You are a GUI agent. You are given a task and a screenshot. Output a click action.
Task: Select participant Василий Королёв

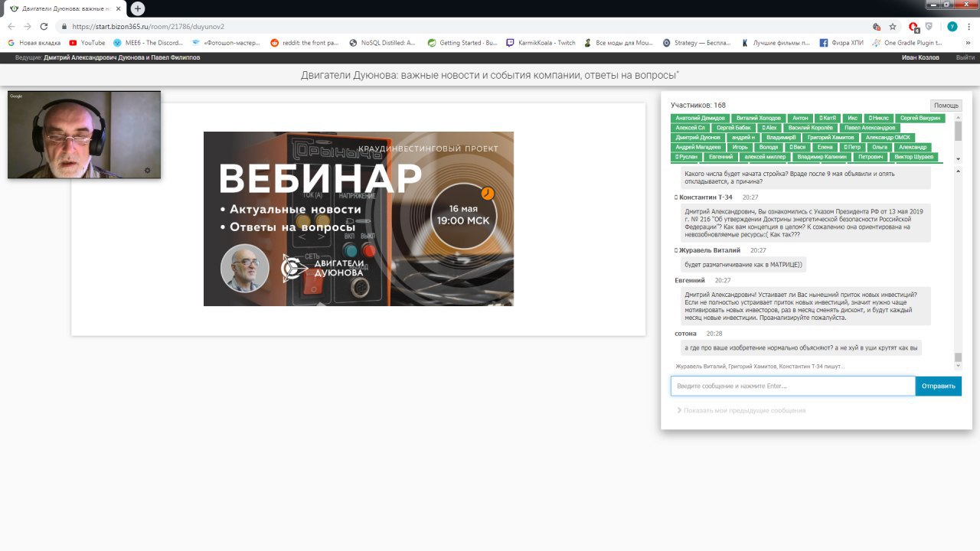coord(810,128)
